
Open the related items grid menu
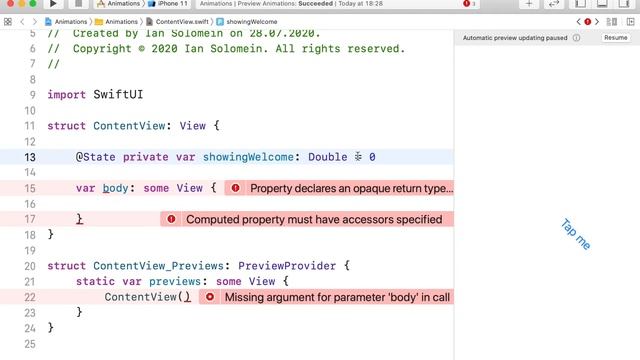[x=8, y=22]
